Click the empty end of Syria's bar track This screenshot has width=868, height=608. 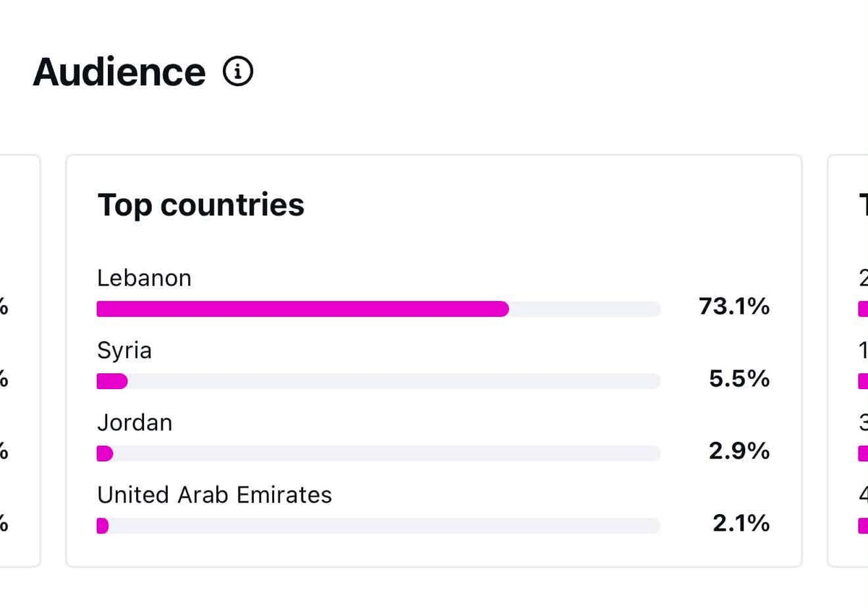(x=394, y=381)
